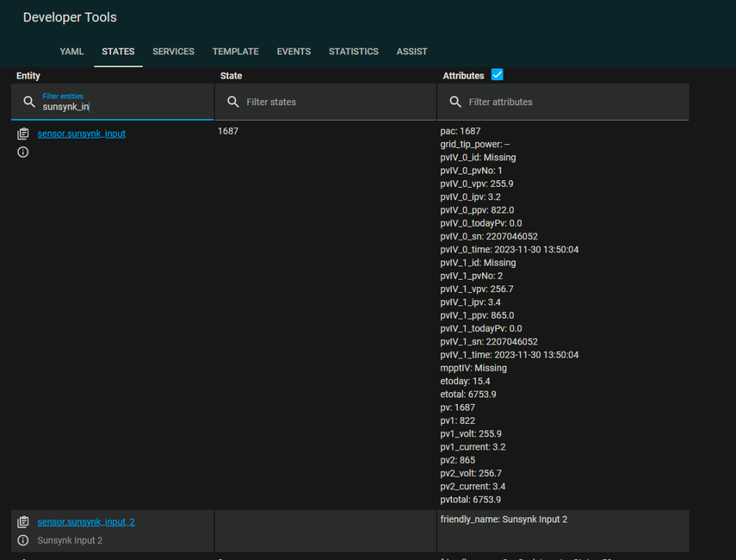Open info icon for sensor.sunsynk_input
Screen dimensions: 736x560
(23, 152)
